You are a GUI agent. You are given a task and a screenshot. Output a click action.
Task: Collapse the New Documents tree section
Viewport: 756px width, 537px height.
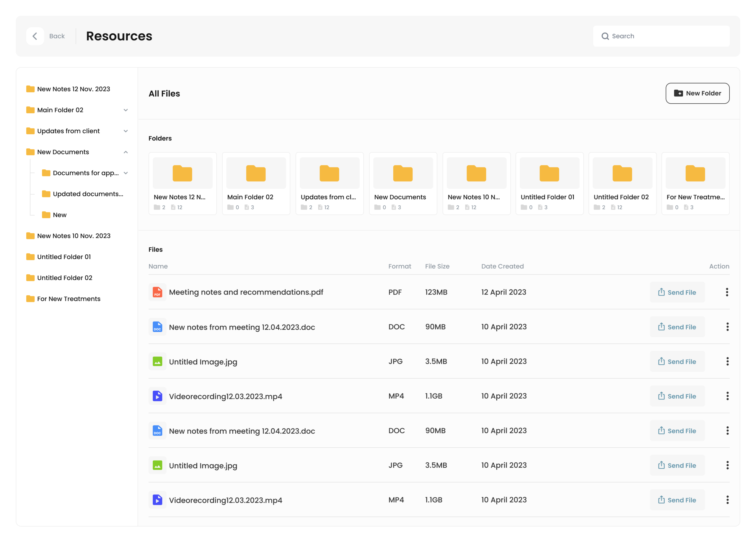pos(126,152)
